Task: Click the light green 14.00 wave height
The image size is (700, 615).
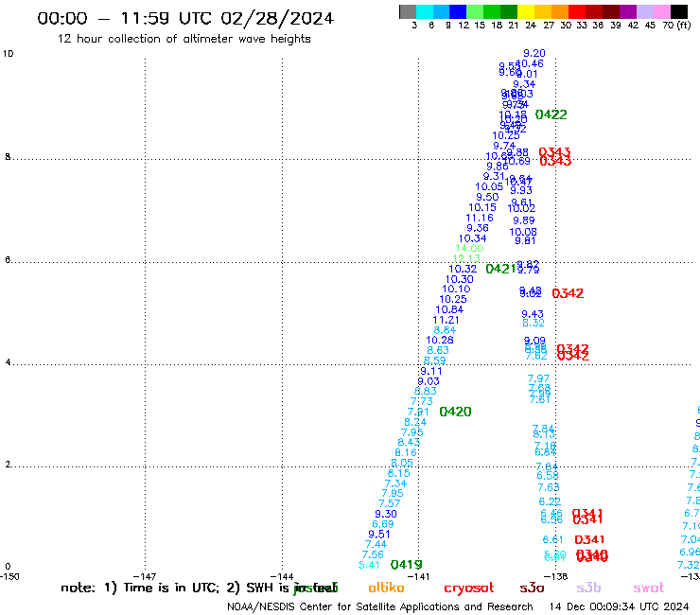Action: [x=469, y=248]
